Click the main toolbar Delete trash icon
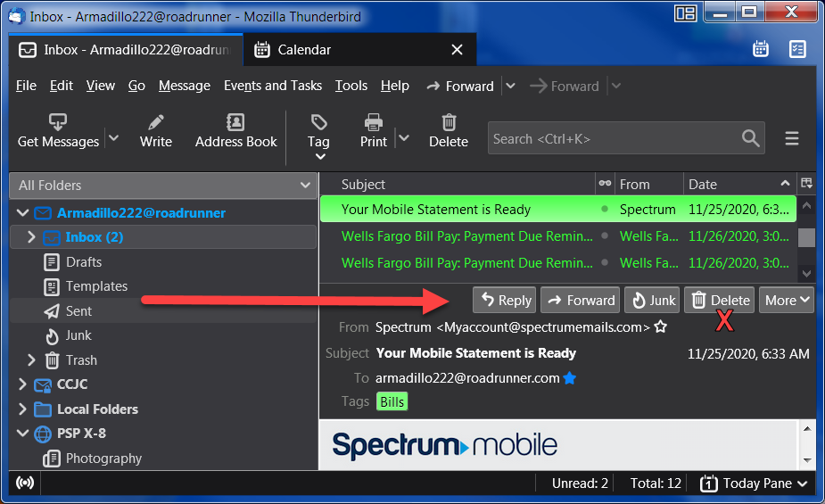The image size is (825, 504). pyautogui.click(x=449, y=122)
